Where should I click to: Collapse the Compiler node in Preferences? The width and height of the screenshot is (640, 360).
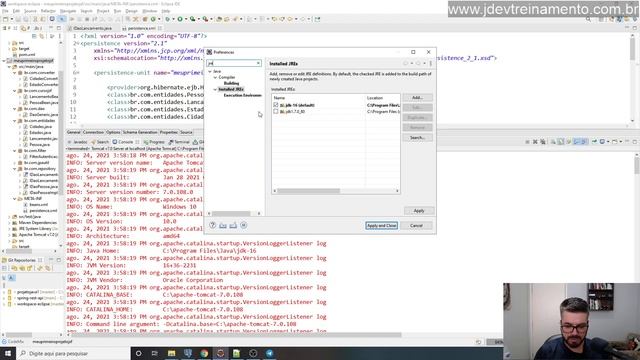216,77
